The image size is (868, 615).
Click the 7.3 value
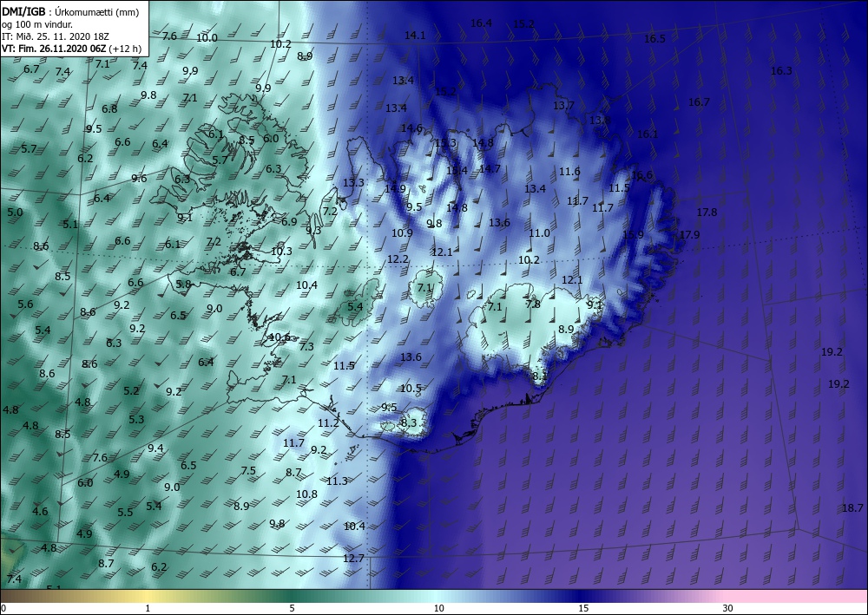[306, 347]
